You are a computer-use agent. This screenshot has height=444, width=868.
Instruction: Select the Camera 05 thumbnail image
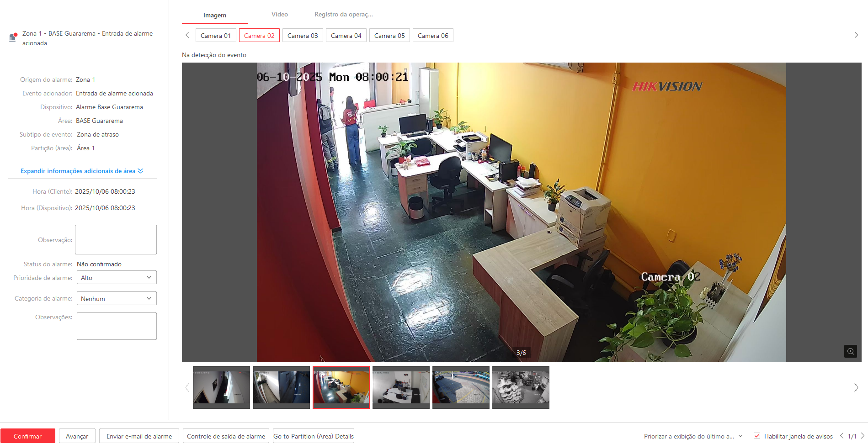pos(461,387)
